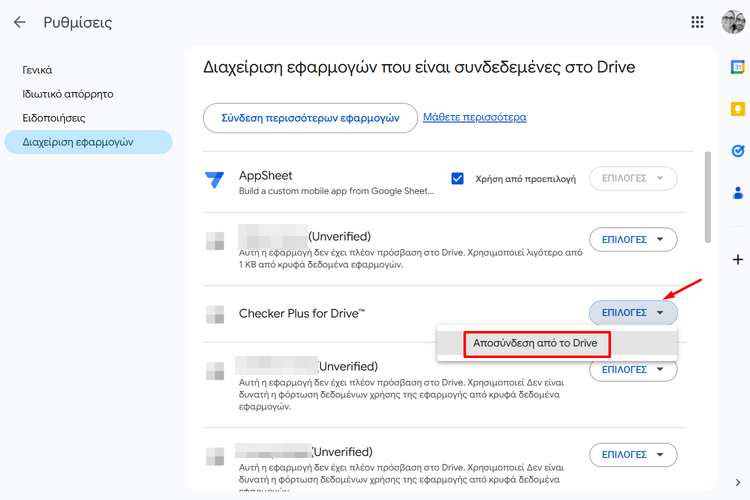Open Contacts side panel icon
The width and height of the screenshot is (750, 500).
(738, 193)
